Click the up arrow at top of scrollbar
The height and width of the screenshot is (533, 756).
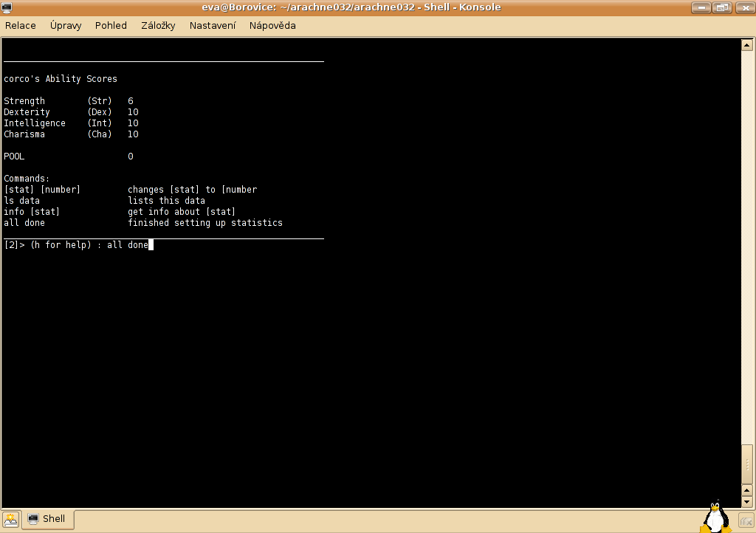pyautogui.click(x=746, y=45)
